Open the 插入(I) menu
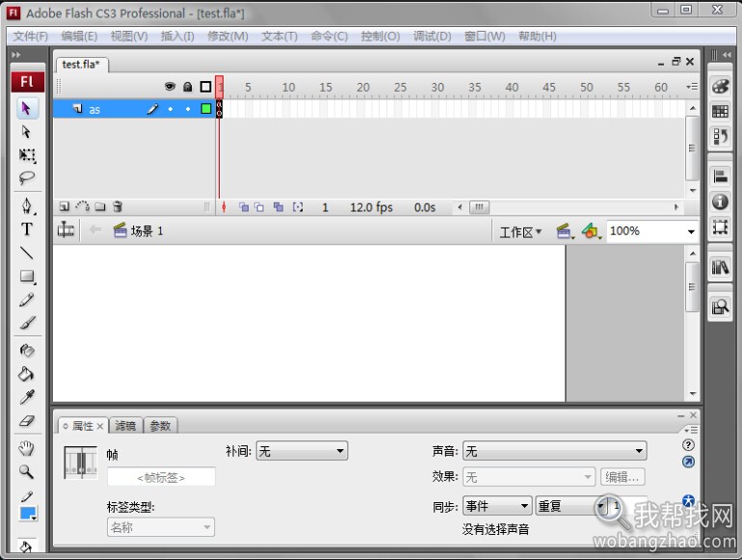The height and width of the screenshot is (560, 742). click(177, 36)
